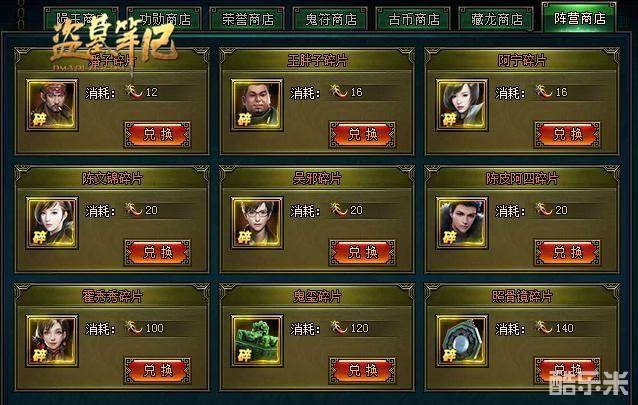Click the 王胖子 fragment portrait icon
The width and height of the screenshot is (638, 405).
[x=257, y=105]
